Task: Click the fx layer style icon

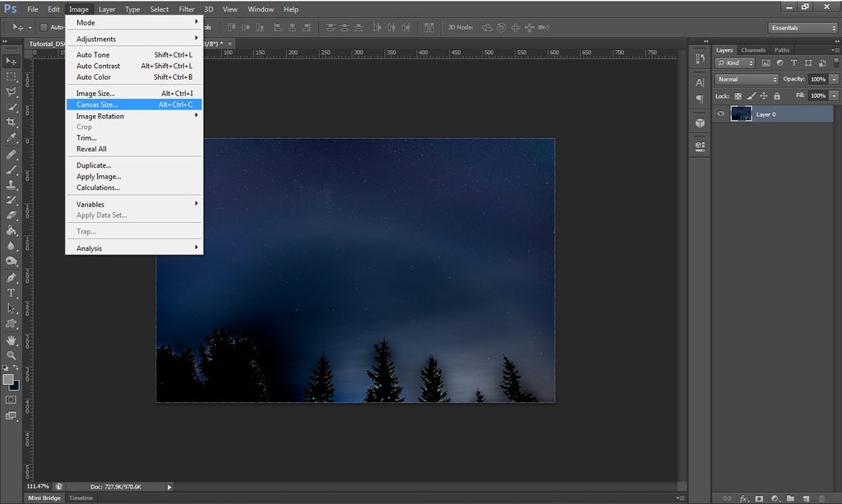Action: pos(743,498)
